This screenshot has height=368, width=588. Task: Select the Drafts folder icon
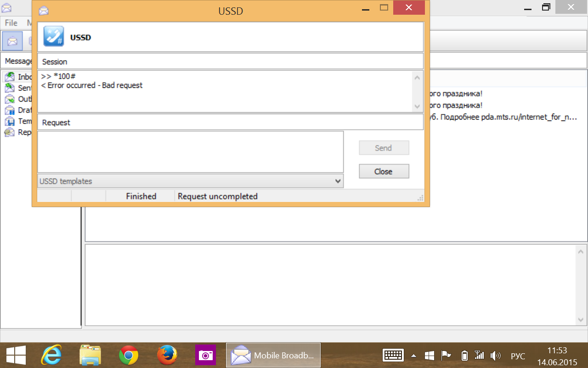(10, 110)
